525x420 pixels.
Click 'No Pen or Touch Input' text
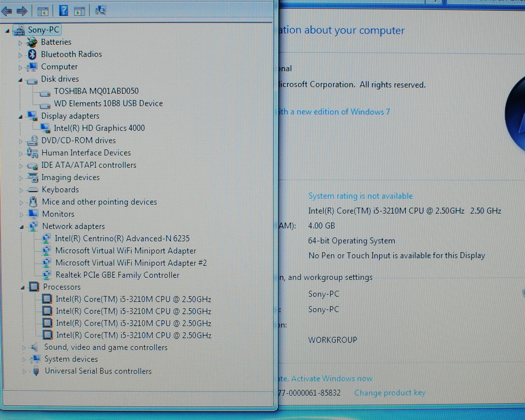[x=397, y=255]
